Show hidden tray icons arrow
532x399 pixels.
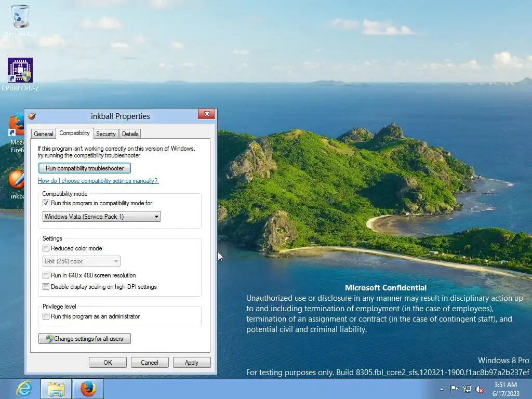pyautogui.click(x=442, y=389)
